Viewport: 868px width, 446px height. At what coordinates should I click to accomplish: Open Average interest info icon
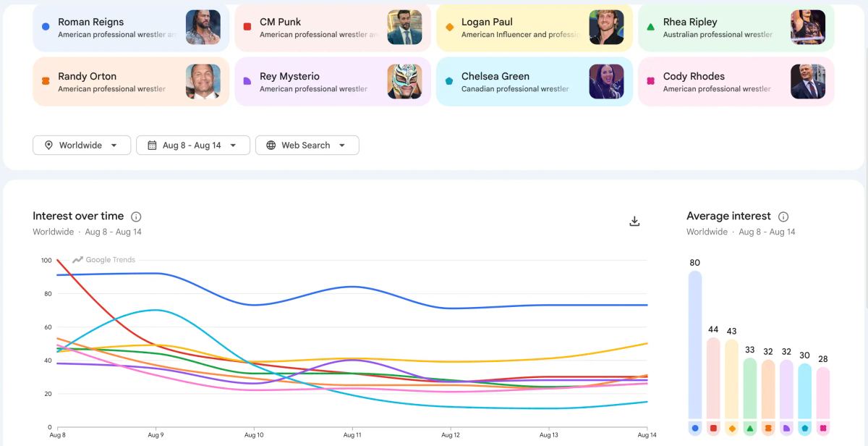click(783, 216)
